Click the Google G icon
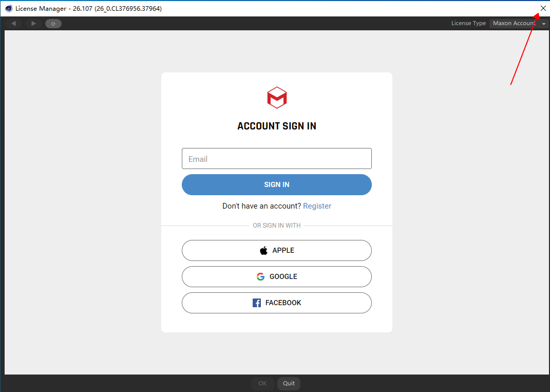Viewport: 550px width, 392px height. [260, 276]
